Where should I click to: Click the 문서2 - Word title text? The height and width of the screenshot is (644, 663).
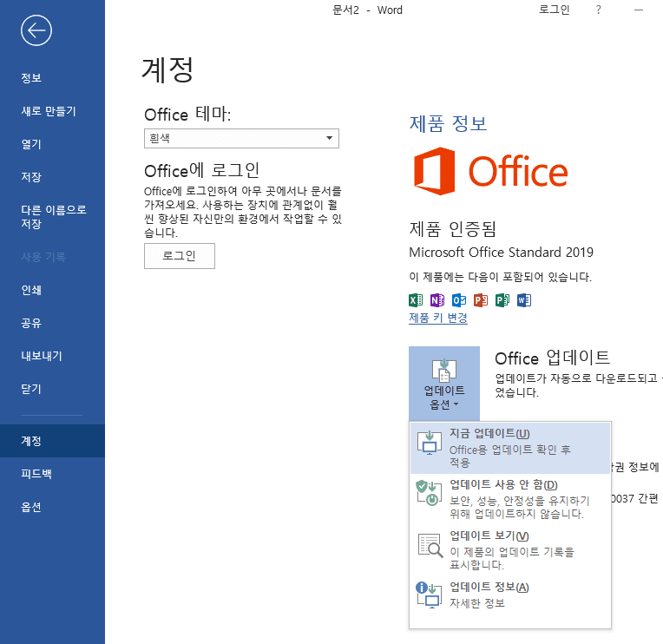(x=367, y=10)
